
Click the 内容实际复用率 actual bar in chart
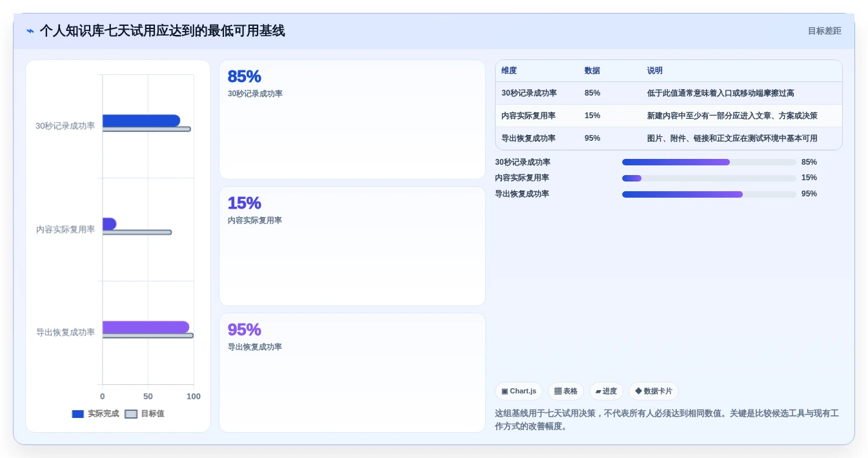tap(109, 224)
